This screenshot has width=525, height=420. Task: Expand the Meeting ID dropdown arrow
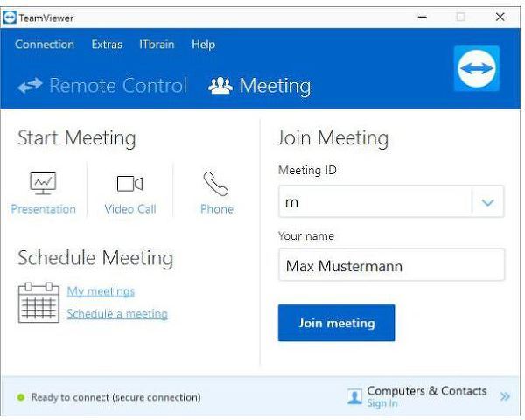pyautogui.click(x=488, y=202)
